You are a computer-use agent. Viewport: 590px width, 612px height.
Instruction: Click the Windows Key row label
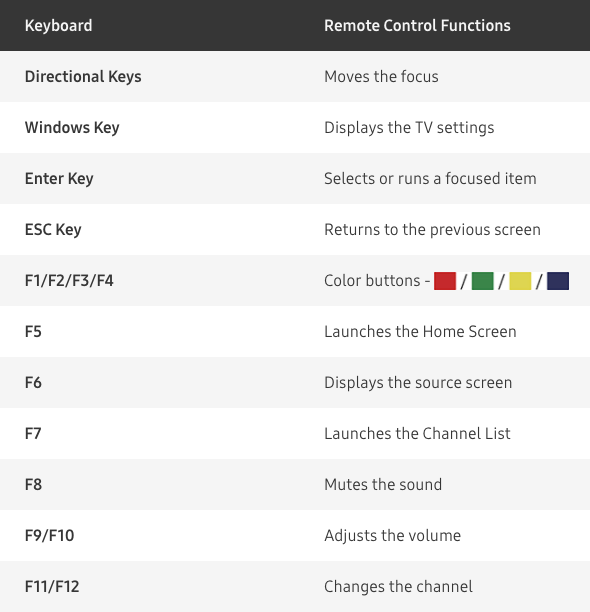(x=72, y=128)
